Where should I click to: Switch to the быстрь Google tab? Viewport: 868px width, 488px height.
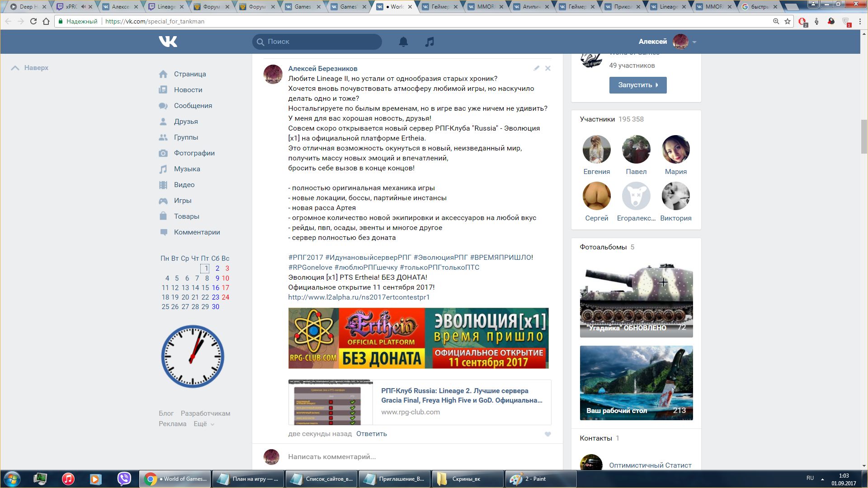[759, 7]
